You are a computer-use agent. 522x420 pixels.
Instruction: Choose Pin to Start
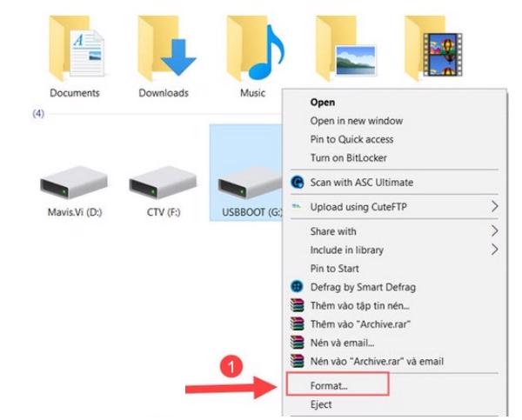[335, 268]
